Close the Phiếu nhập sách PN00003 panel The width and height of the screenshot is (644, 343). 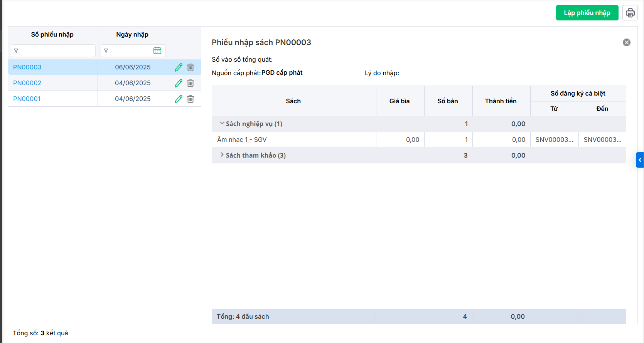627,42
